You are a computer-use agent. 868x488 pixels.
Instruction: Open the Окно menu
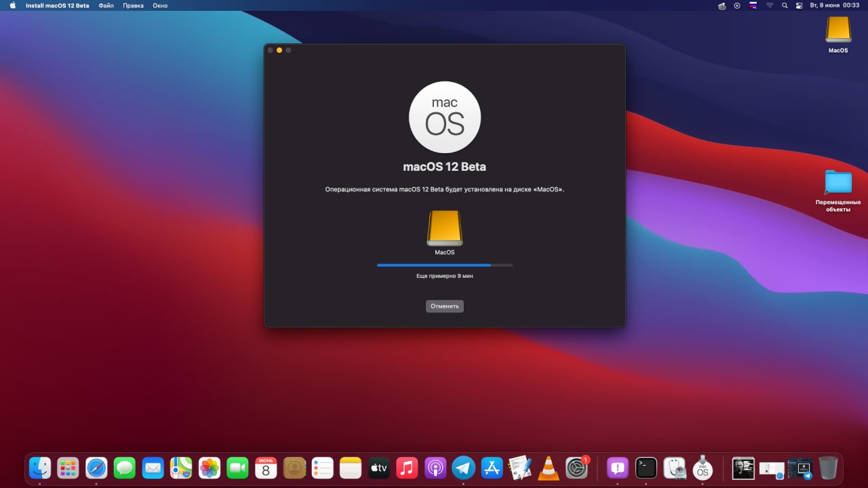point(160,5)
